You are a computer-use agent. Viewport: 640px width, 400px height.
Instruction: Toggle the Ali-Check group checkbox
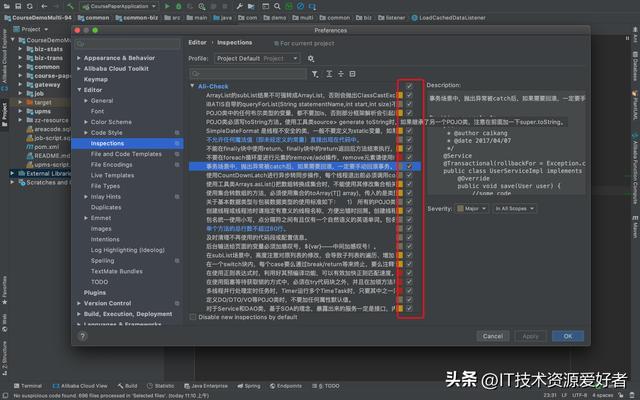[409, 86]
